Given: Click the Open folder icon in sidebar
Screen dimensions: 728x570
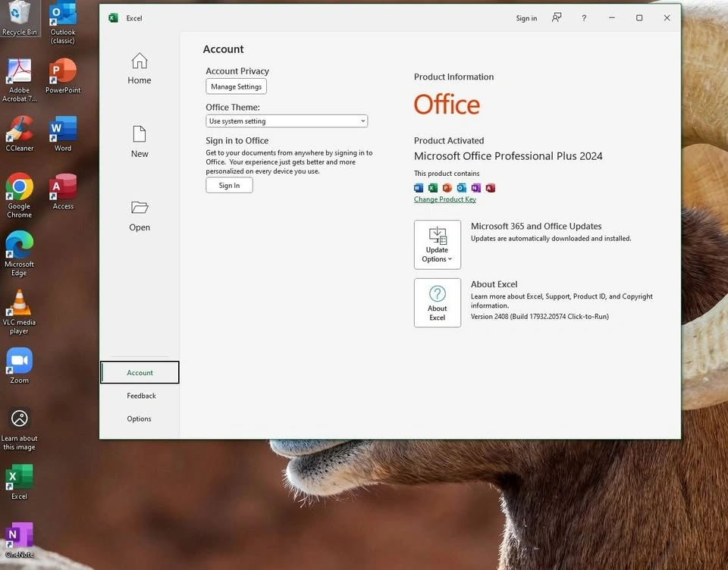Looking at the screenshot, I should click(x=140, y=208).
